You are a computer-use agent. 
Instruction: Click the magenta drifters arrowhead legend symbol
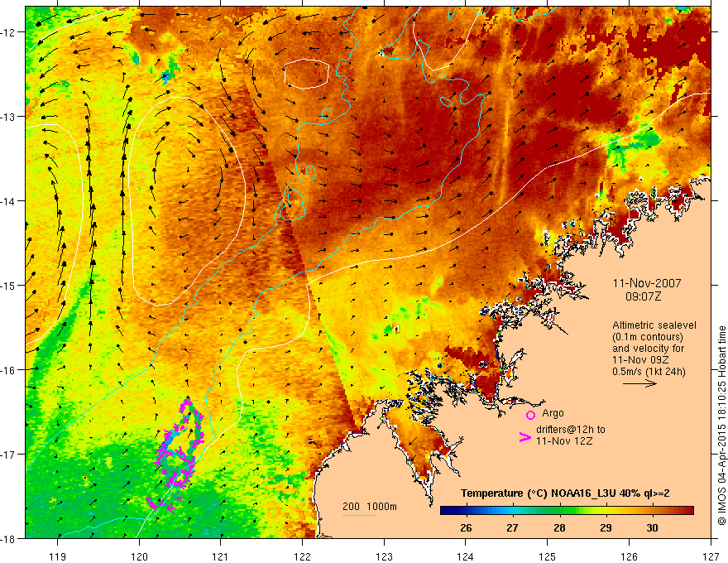(525, 436)
